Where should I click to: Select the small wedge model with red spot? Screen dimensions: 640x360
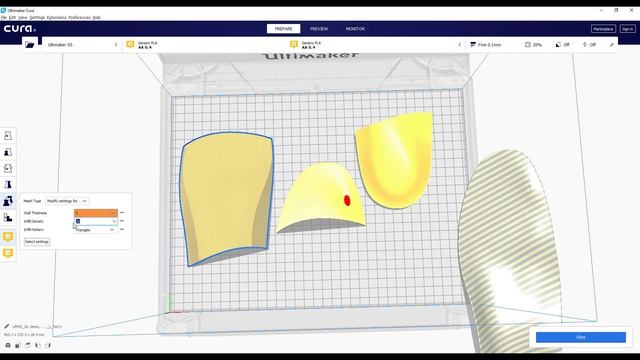click(321, 197)
